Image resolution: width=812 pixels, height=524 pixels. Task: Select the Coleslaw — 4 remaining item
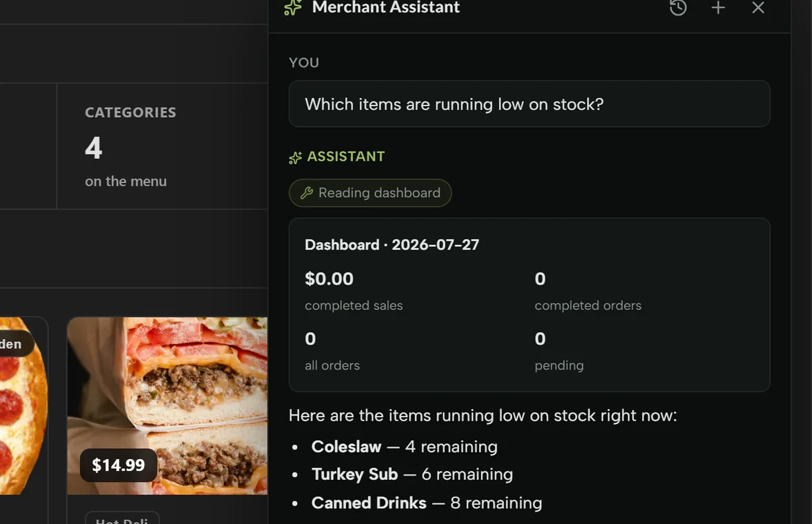pos(404,446)
